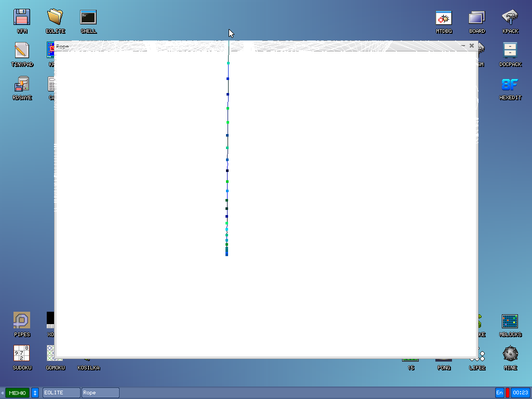532x399 pixels.
Task: Select the Rope taskbar item
Action: click(x=100, y=393)
